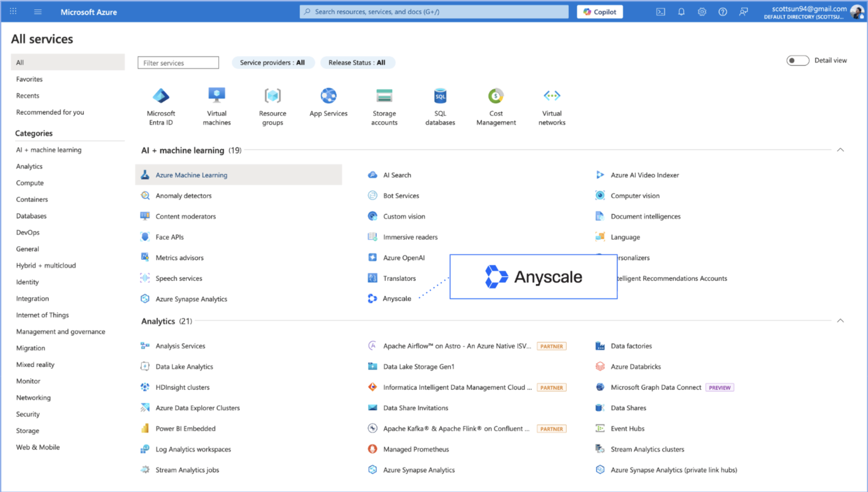This screenshot has width=868, height=492.
Task: Select the Recents sidebar item
Action: 27,95
